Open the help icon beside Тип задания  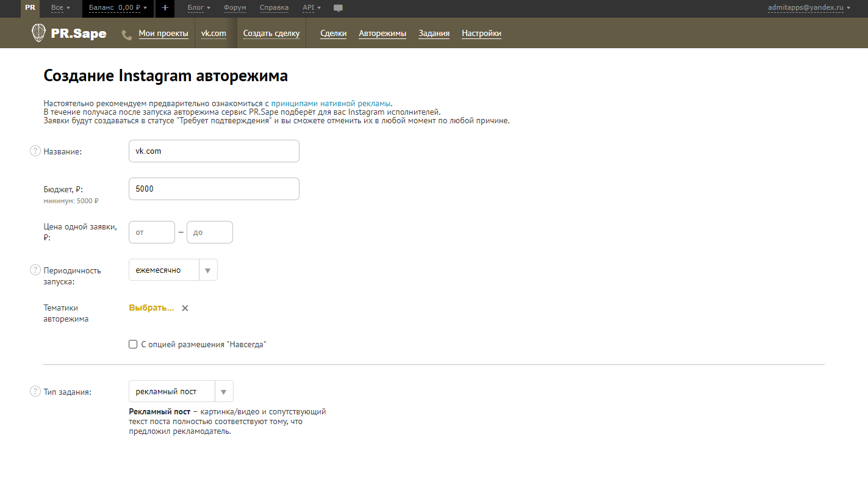click(x=35, y=391)
